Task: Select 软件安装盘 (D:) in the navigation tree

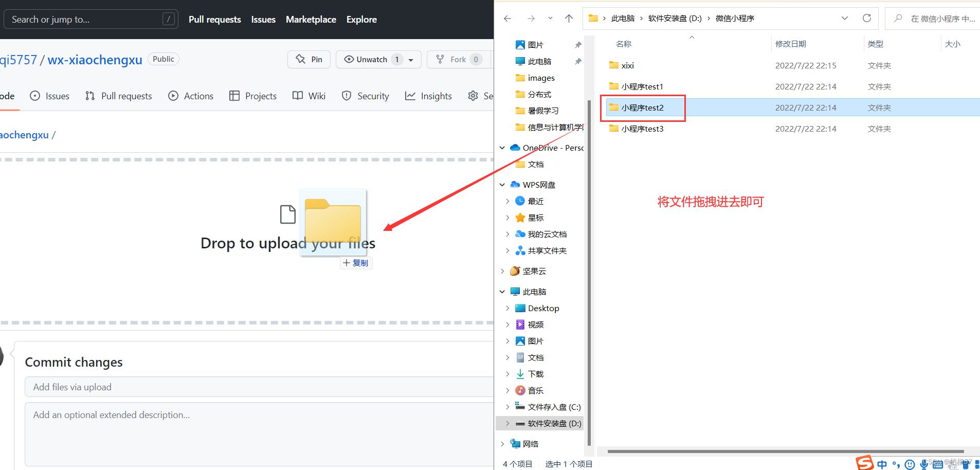Action: [540, 423]
